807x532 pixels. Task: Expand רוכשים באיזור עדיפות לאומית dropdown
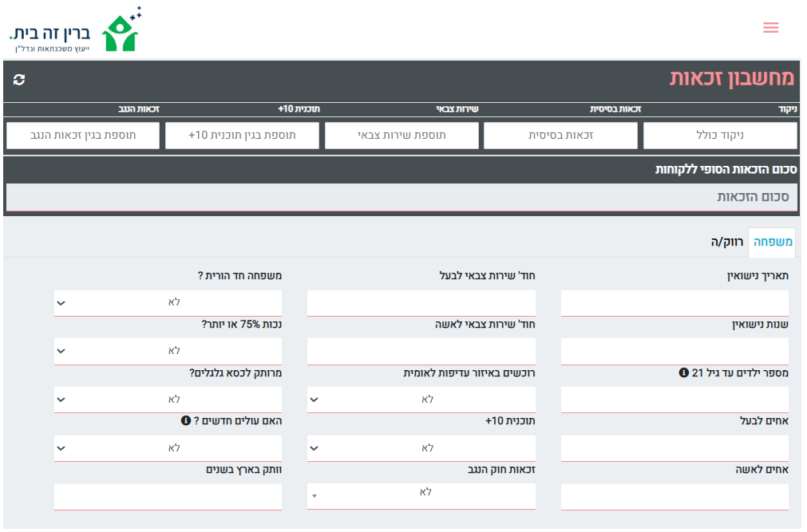(x=421, y=400)
